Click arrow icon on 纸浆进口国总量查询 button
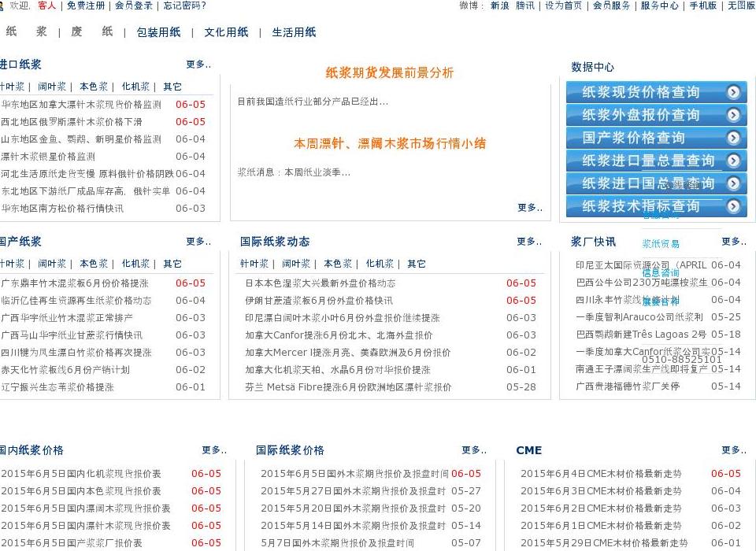Screen dimensions: 756x551 pos(733,183)
